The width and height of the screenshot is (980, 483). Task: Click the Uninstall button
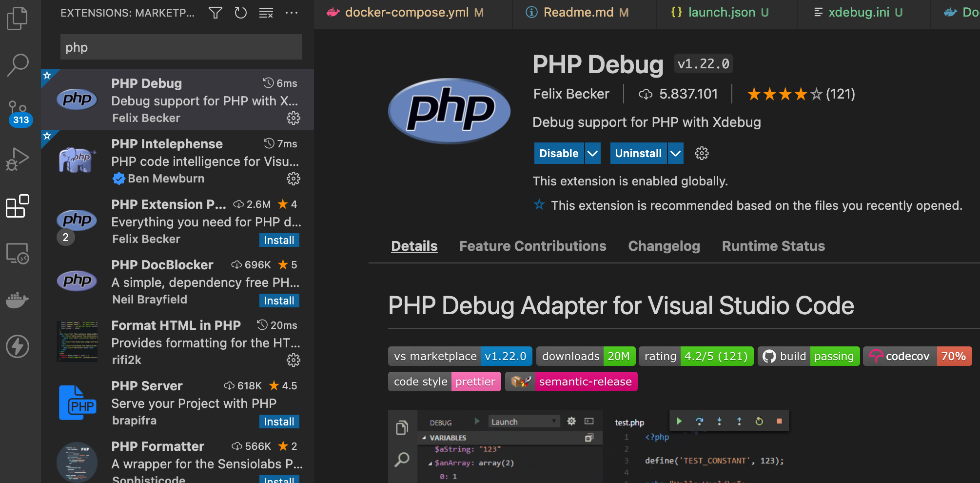click(638, 153)
